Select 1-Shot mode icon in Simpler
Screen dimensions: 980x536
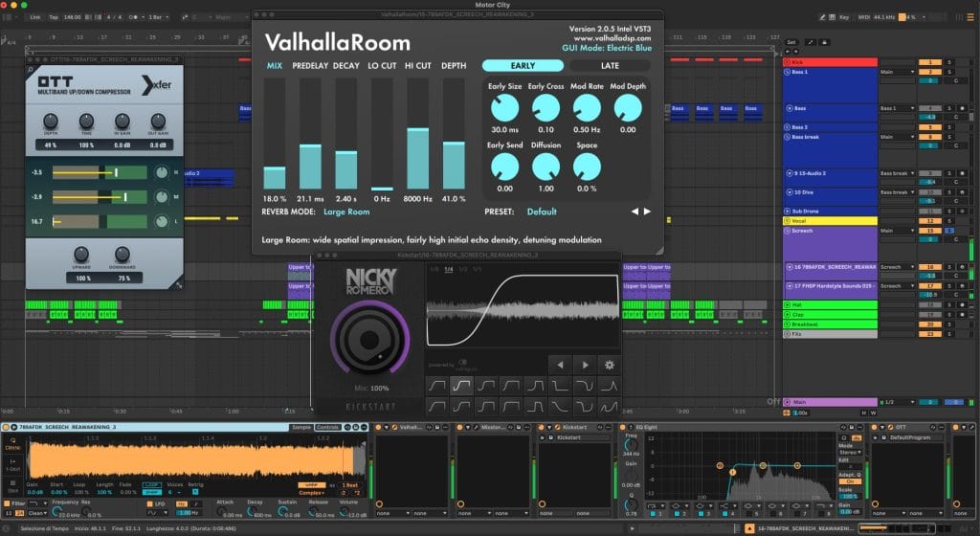(x=12, y=465)
